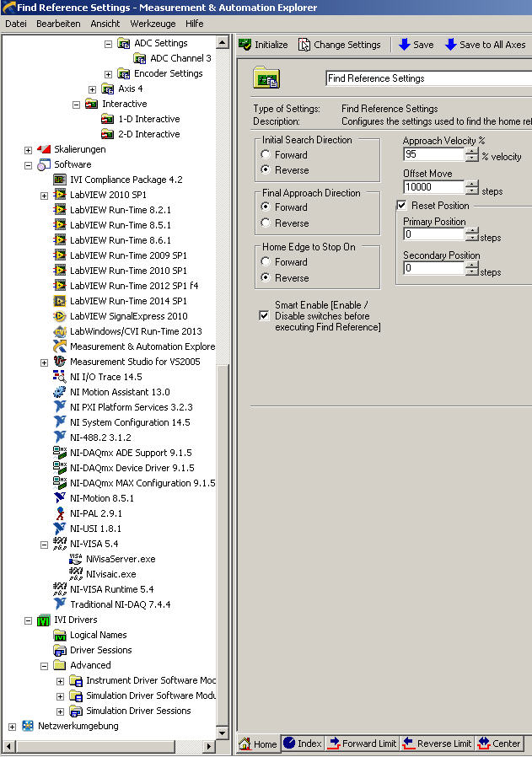Viewport: 532px width, 757px height.
Task: Click the Skalierungen ruler icon
Action: (x=44, y=150)
